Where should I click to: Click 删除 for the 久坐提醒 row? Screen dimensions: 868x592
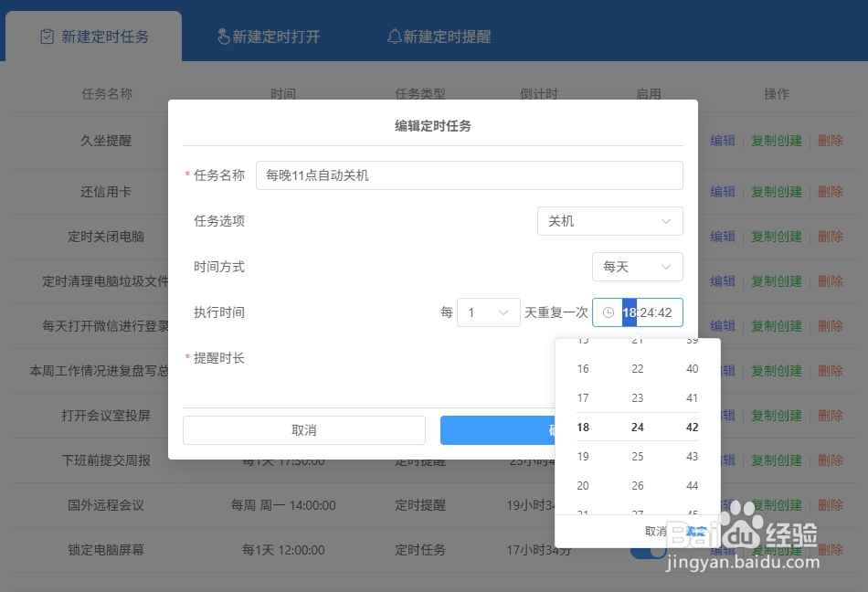831,141
